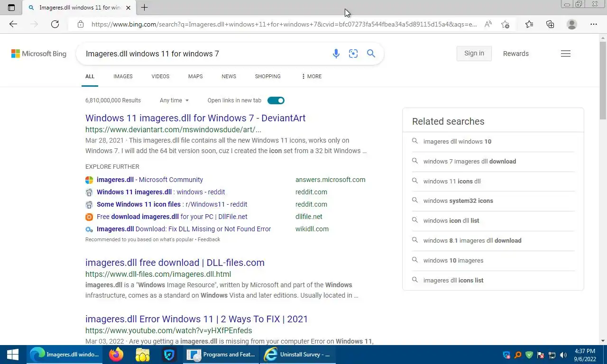Open Some Windows 11 icon files link
The width and height of the screenshot is (607, 364).
[172, 204]
